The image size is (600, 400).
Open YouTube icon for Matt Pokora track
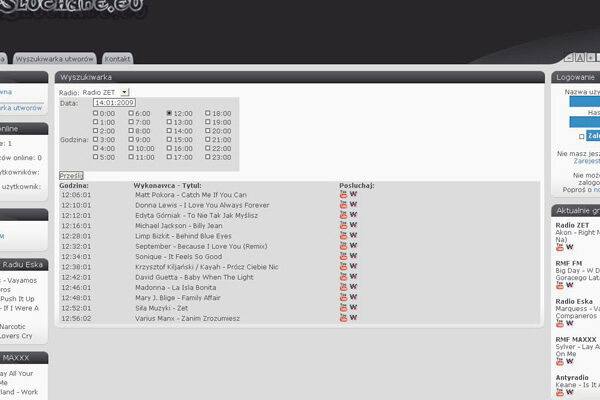pyautogui.click(x=344, y=195)
